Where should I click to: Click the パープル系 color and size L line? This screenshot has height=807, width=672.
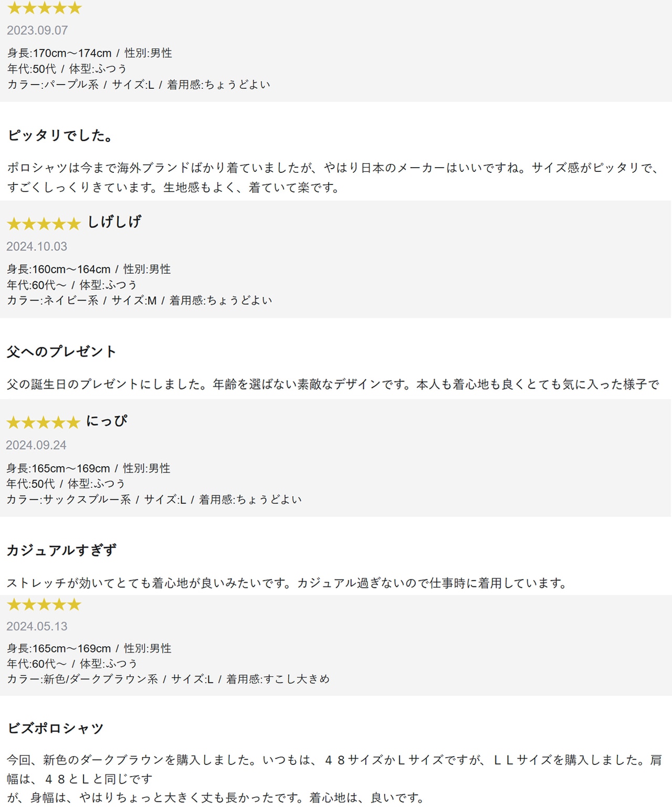(x=139, y=85)
